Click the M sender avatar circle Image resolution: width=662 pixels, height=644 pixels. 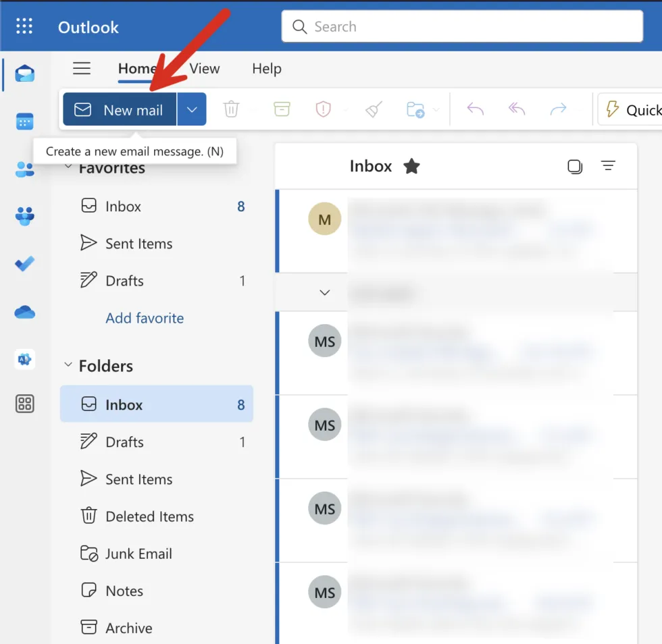(324, 219)
